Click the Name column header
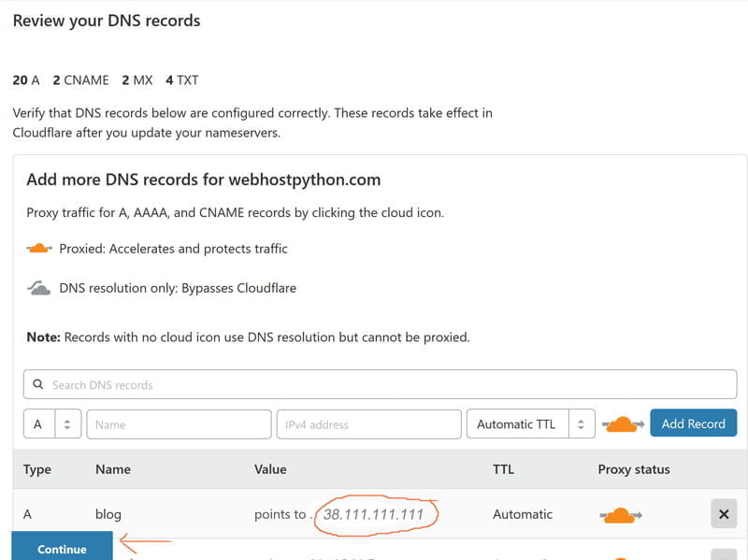Image resolution: width=748 pixels, height=560 pixels. click(113, 469)
